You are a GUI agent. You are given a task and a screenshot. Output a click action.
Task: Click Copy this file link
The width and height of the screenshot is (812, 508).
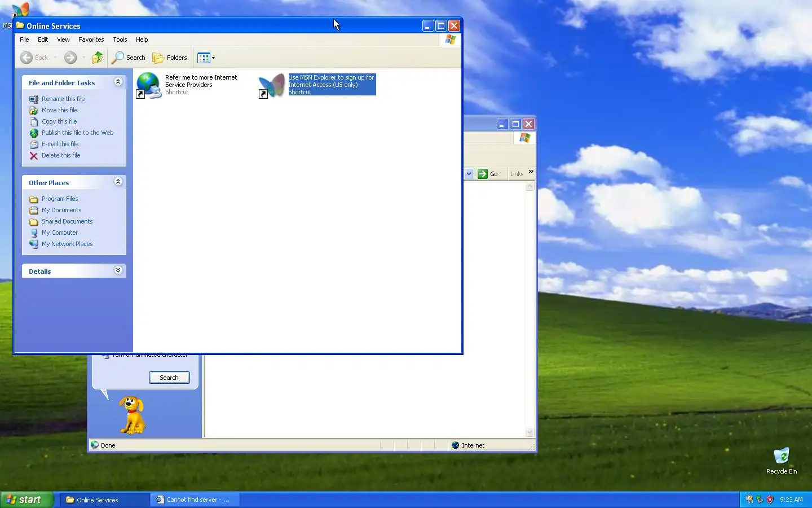(59, 121)
